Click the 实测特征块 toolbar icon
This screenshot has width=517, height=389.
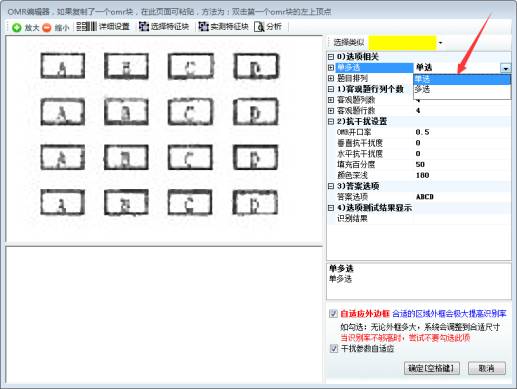click(203, 26)
